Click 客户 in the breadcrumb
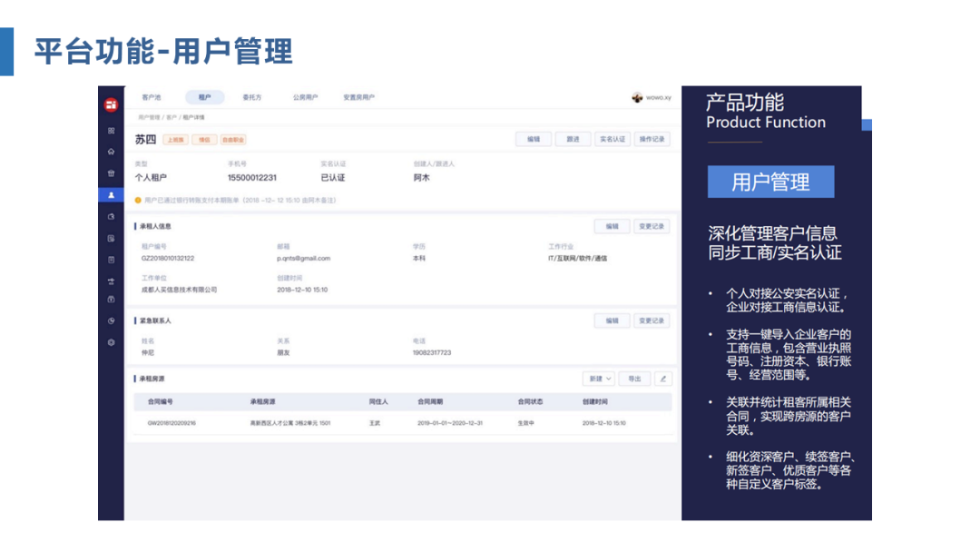The image size is (980, 552). (x=171, y=117)
